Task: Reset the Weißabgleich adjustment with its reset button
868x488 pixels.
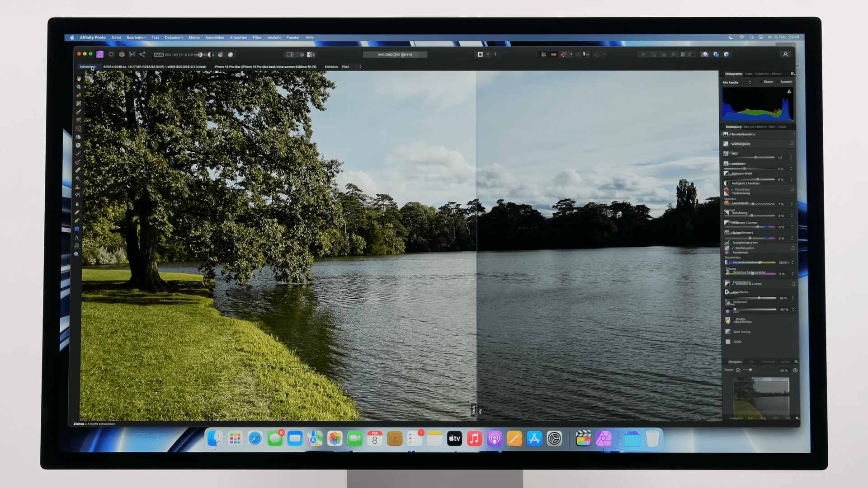Action: point(792,248)
